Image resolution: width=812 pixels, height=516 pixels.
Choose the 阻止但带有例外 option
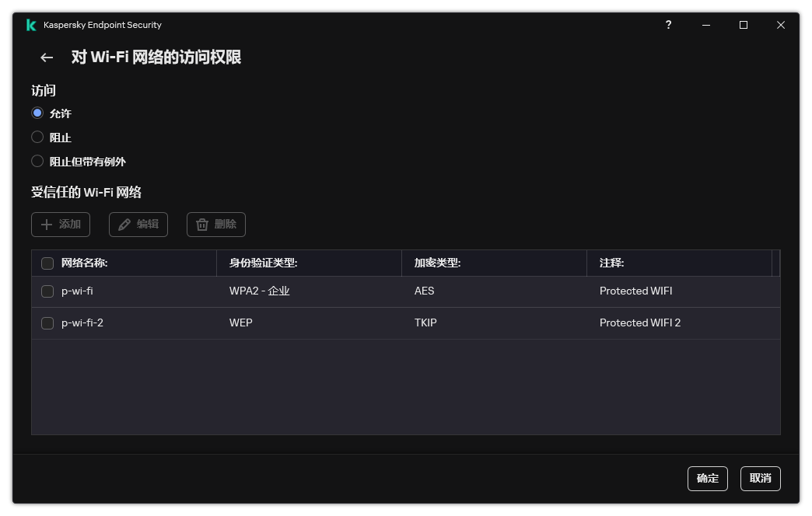click(x=37, y=161)
